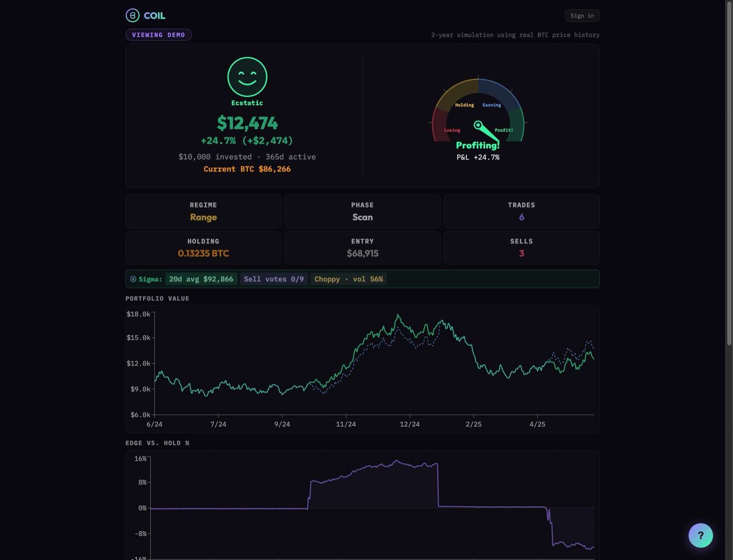The width and height of the screenshot is (733, 560).
Task: Select the 20d avg $92,866 chip
Action: coord(201,279)
